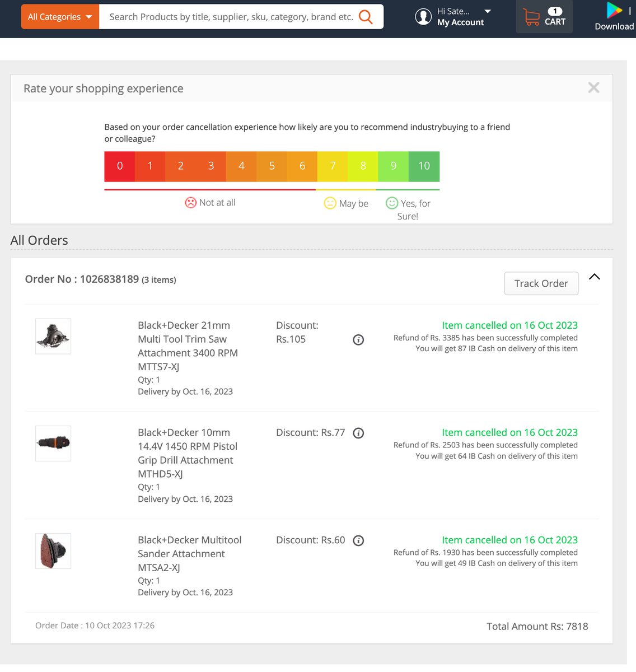Open the Sander Attachment product thumbnail
The width and height of the screenshot is (636, 672).
click(53, 551)
